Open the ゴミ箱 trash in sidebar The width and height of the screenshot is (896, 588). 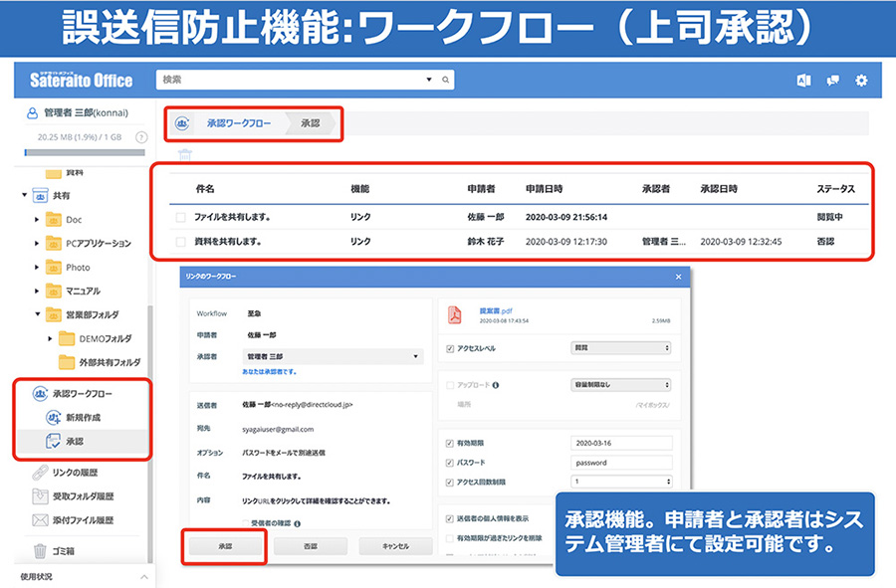pos(63,551)
